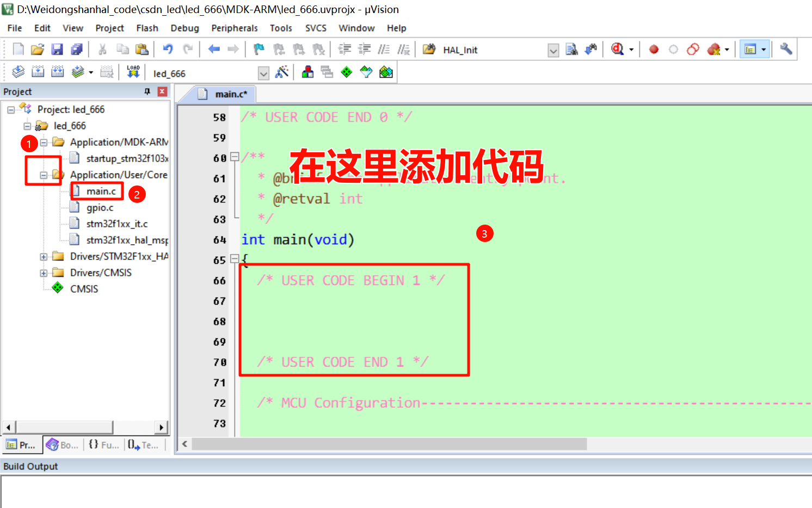Open Configuration with the wrench icon

click(785, 49)
